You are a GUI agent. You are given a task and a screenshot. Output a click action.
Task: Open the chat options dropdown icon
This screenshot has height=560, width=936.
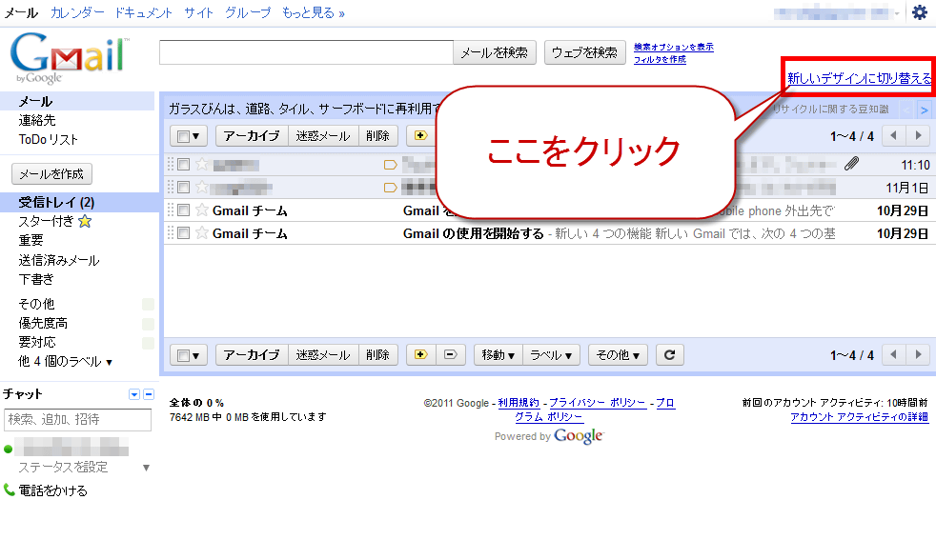click(134, 394)
